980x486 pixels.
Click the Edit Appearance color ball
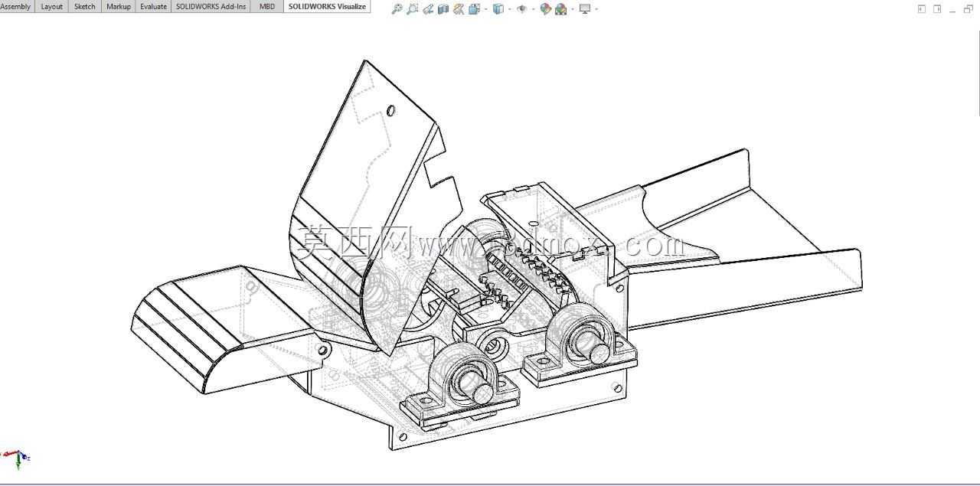point(546,9)
